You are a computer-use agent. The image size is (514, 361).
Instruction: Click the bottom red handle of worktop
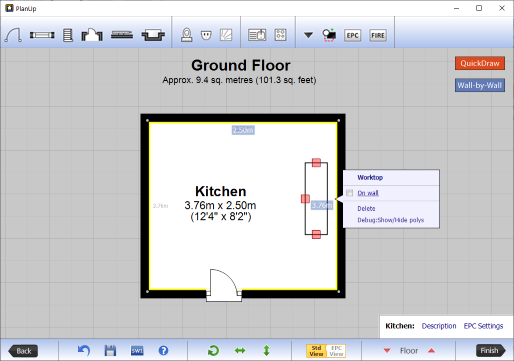tap(316, 234)
